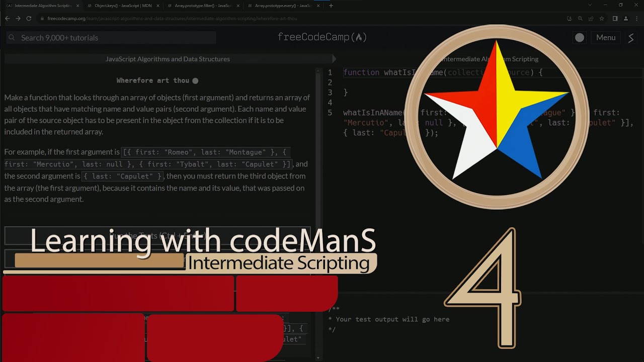This screenshot has height=362, width=644.
Task: Open the user profile icon right of Menu
Action: tap(631, 38)
